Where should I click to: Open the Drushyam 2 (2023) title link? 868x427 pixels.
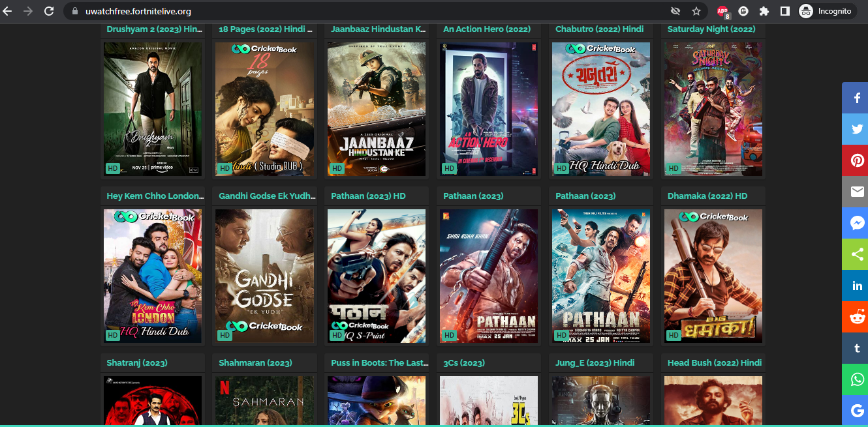[x=155, y=29]
